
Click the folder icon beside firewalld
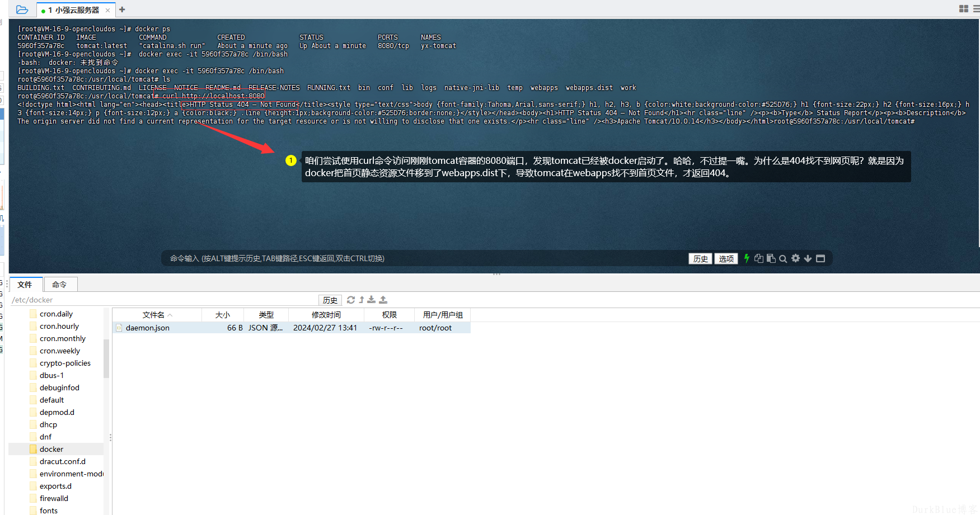coord(33,498)
